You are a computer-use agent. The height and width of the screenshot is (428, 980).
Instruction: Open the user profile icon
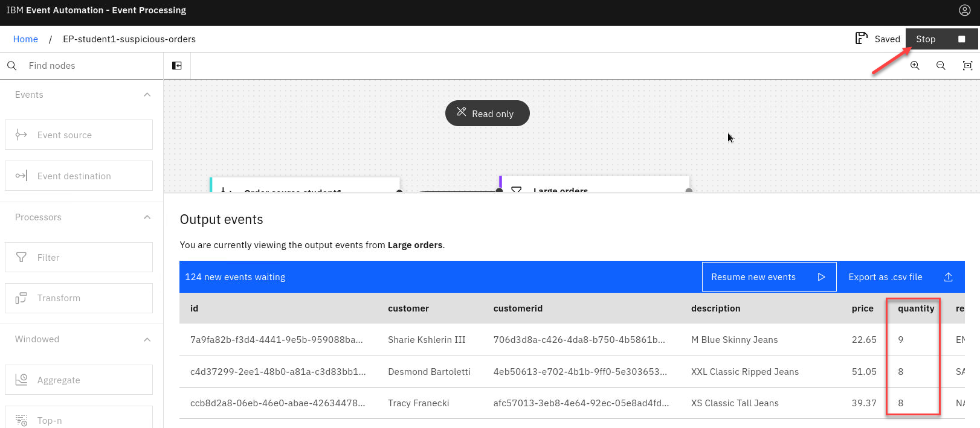tap(964, 10)
